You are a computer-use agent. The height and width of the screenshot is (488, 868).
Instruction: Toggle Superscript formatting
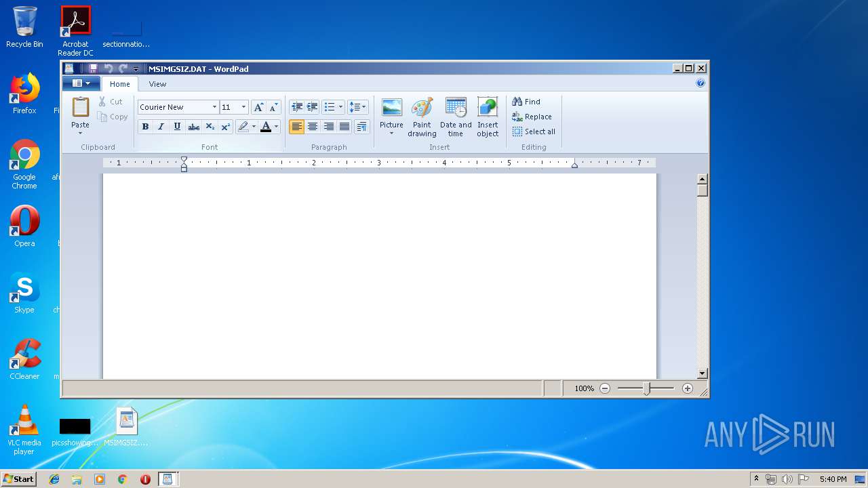[x=226, y=127]
